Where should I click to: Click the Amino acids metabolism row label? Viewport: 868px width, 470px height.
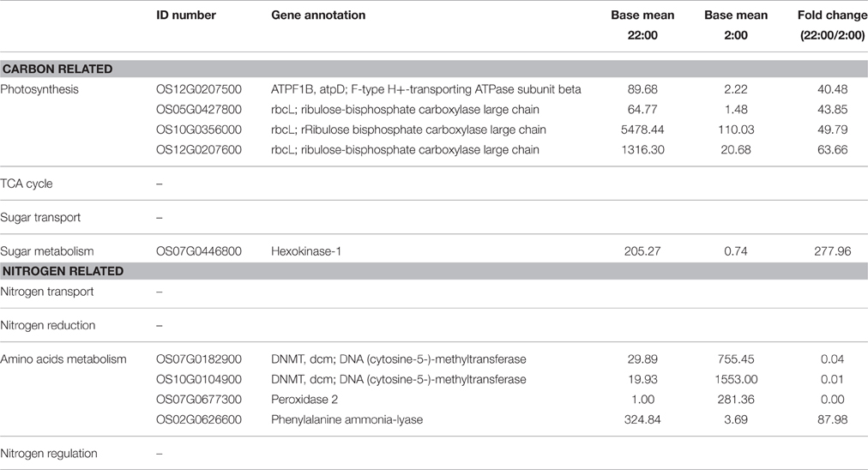coord(63,359)
